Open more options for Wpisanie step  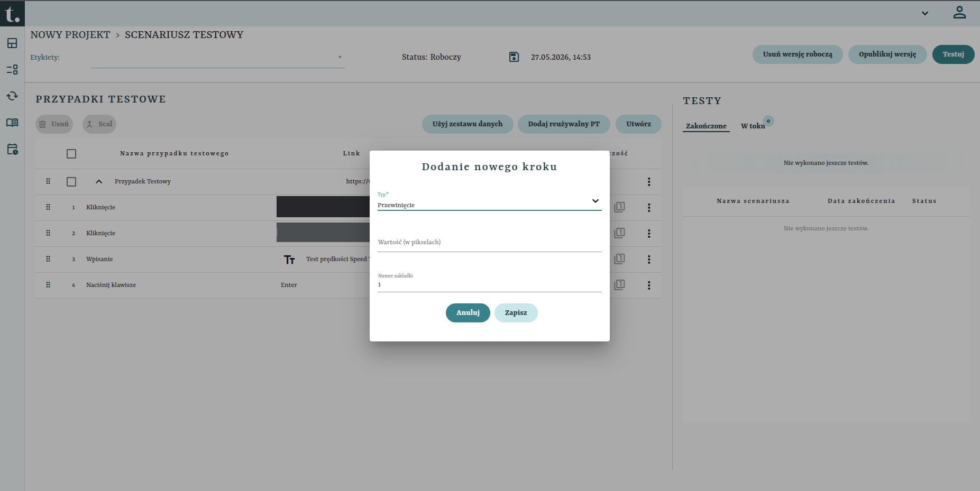tap(649, 260)
